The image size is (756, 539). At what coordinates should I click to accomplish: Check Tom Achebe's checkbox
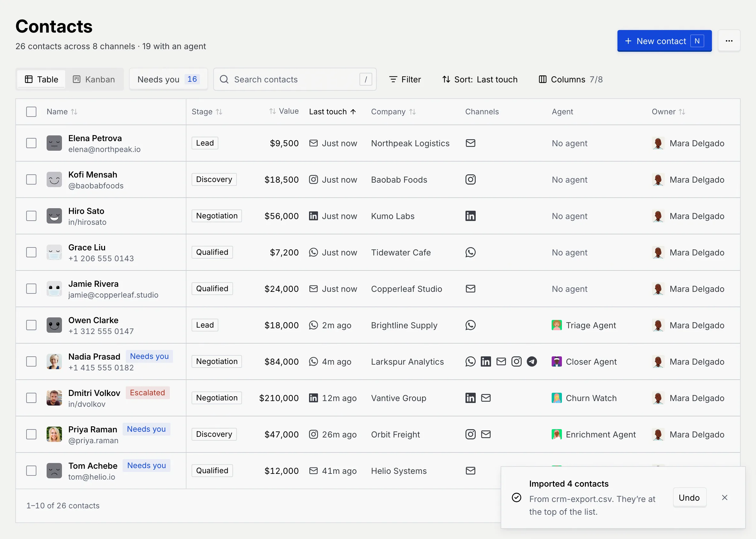pos(31,471)
